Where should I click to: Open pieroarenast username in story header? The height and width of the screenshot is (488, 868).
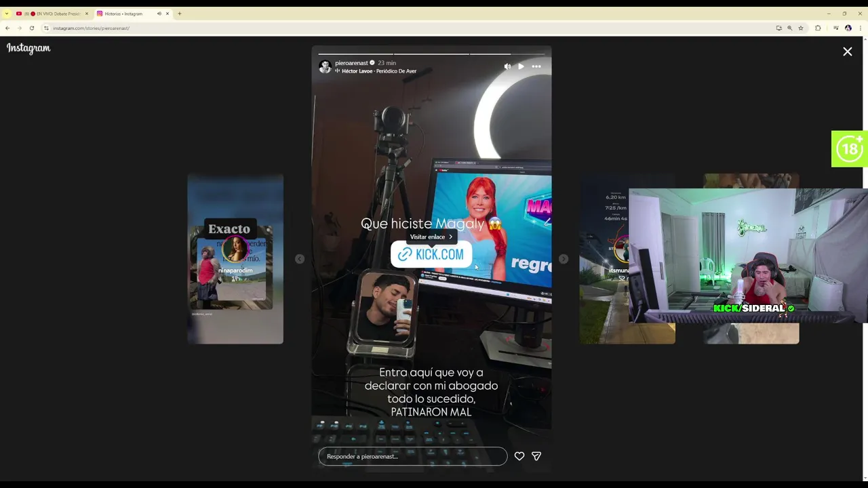click(351, 63)
